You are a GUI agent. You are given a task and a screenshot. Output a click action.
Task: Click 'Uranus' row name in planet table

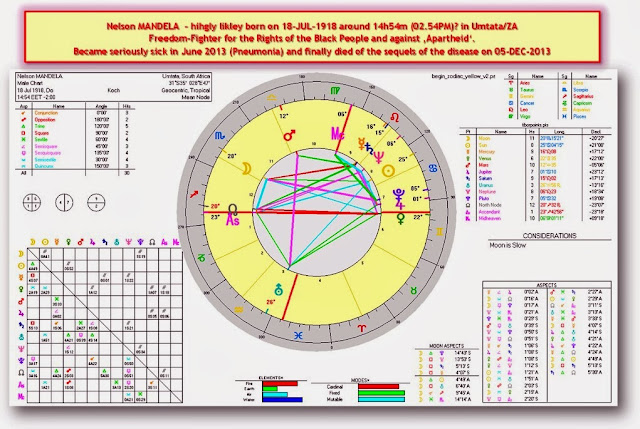click(x=486, y=185)
